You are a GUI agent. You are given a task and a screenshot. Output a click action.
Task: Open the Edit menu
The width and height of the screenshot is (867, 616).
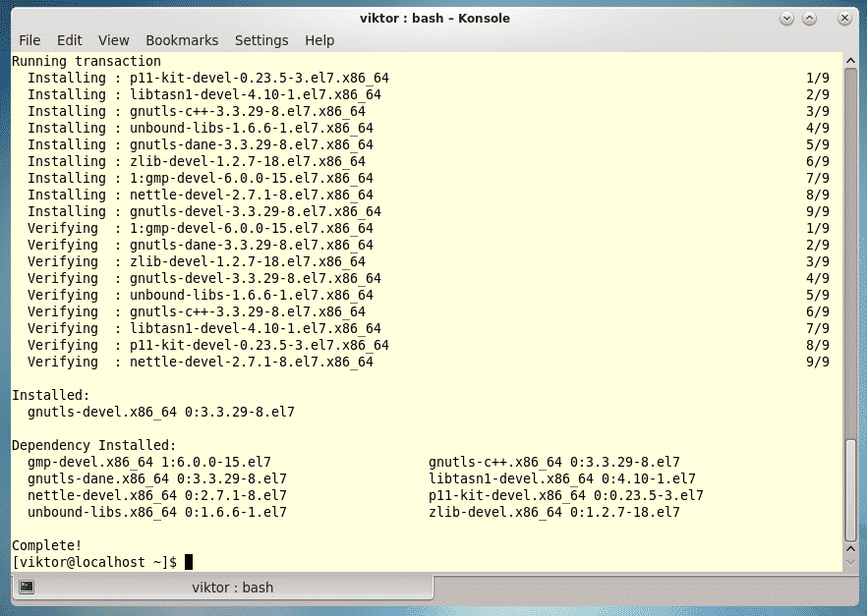tap(69, 40)
